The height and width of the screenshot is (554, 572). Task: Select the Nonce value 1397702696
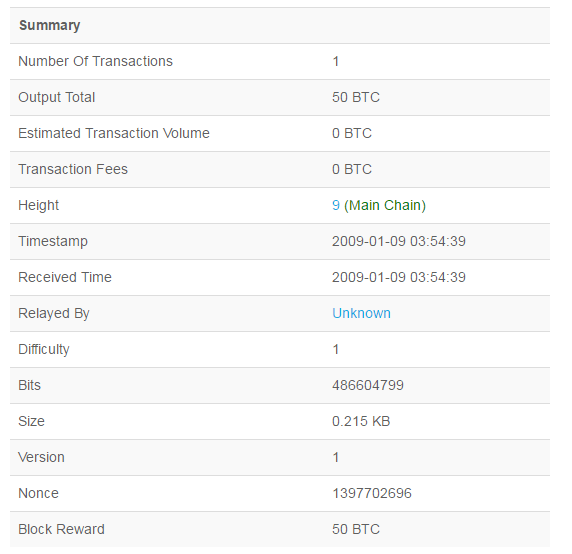372,493
